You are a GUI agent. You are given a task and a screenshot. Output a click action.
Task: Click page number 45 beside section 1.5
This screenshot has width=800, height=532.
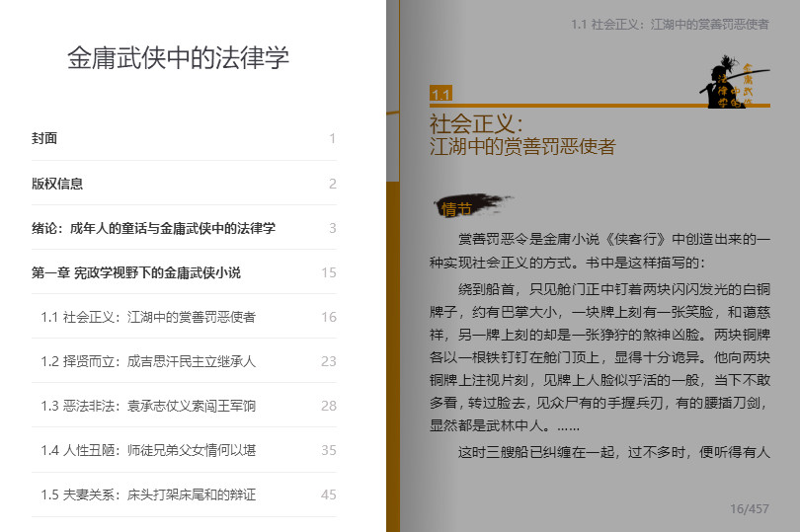[328, 494]
